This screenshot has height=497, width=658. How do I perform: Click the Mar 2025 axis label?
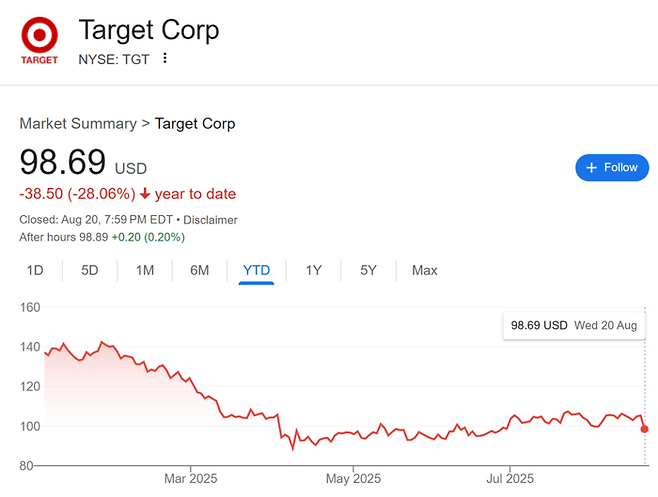click(190, 479)
